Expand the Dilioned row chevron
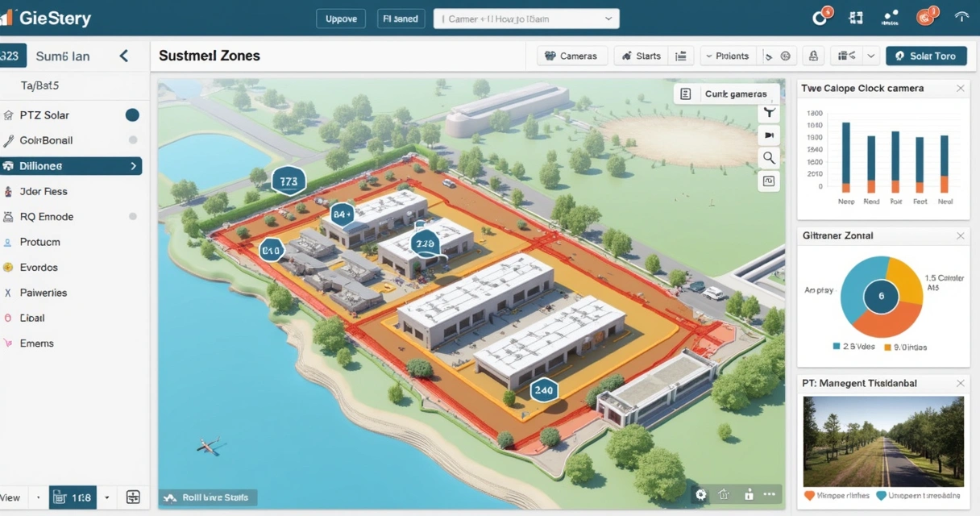 [133, 166]
